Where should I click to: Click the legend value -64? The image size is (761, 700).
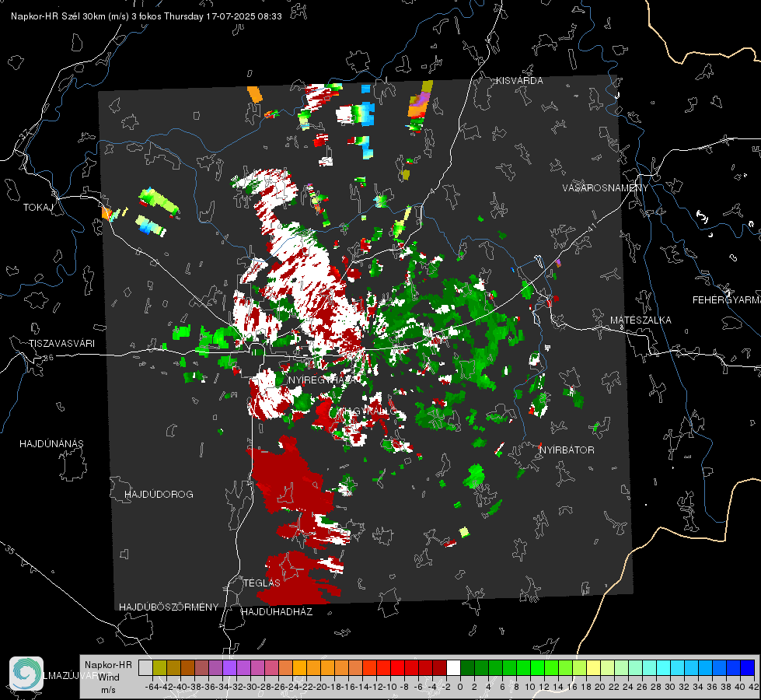click(x=152, y=687)
